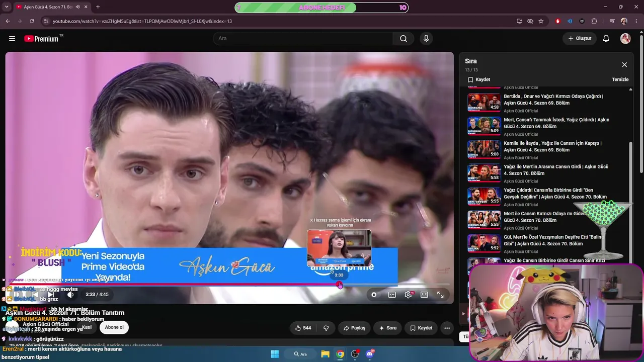Screen dimensions: 644x362
Task: Dislike the video
Action: (x=326, y=328)
